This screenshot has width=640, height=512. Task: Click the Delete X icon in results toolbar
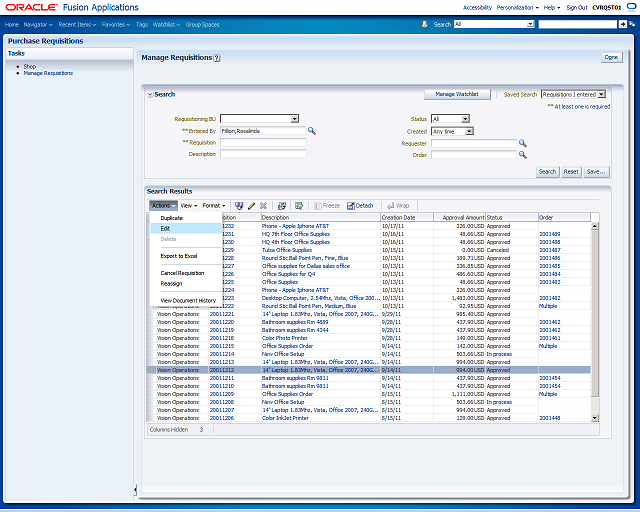(263, 206)
